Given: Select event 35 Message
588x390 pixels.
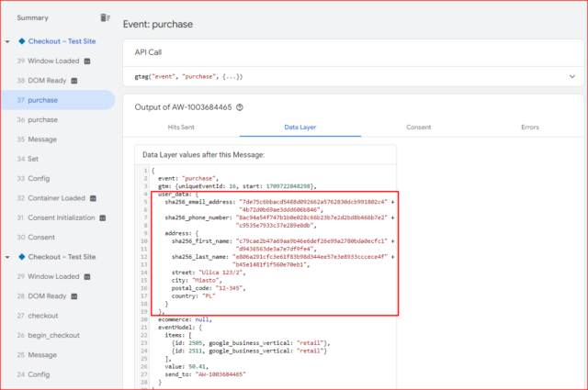Looking at the screenshot, I should (x=37, y=139).
